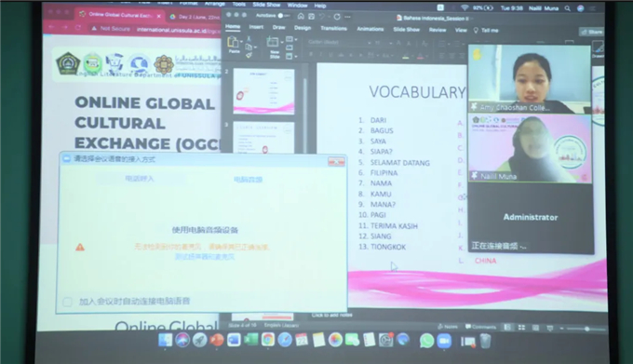633x364 pixels.
Task: Click the New Slide icon
Action: point(273,42)
